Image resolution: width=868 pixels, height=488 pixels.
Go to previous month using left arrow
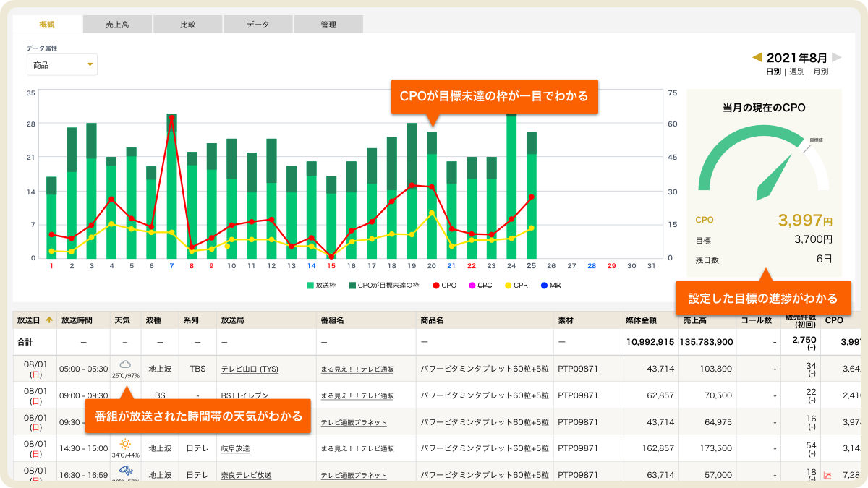[x=757, y=57]
